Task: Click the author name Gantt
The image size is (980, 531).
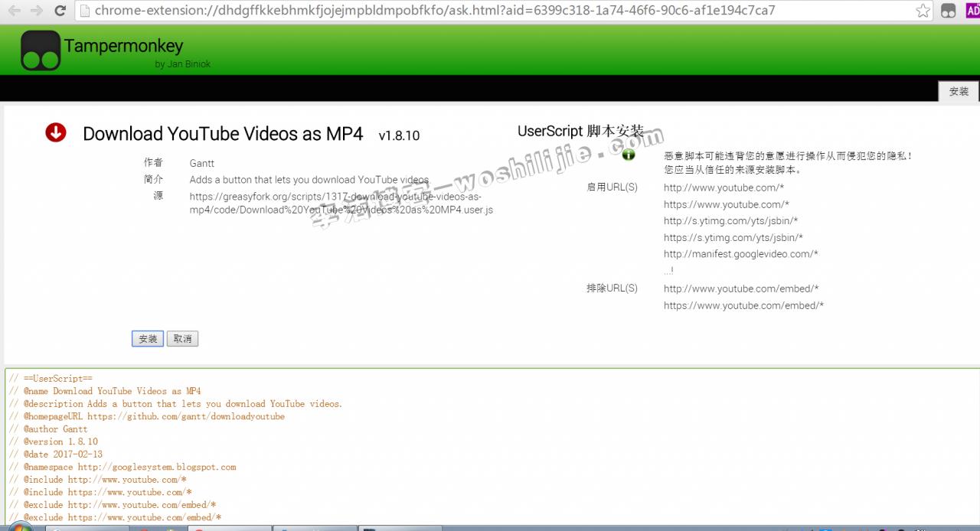Action: (202, 163)
